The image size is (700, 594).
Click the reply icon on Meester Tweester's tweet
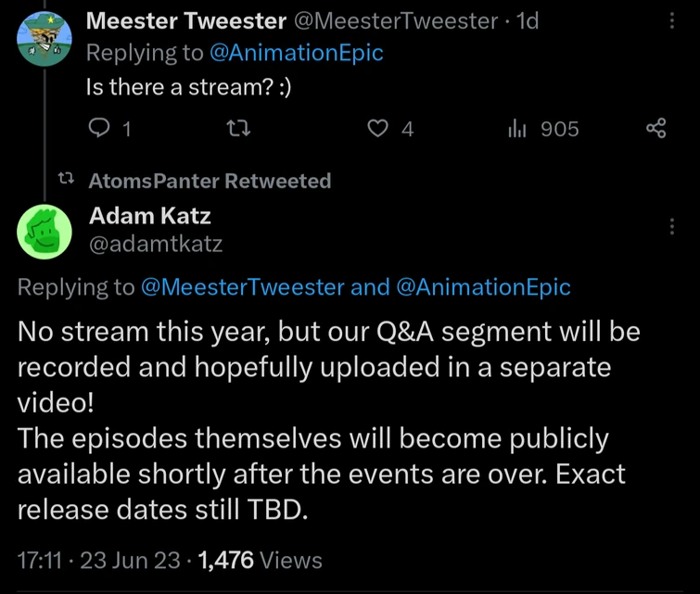coord(98,130)
